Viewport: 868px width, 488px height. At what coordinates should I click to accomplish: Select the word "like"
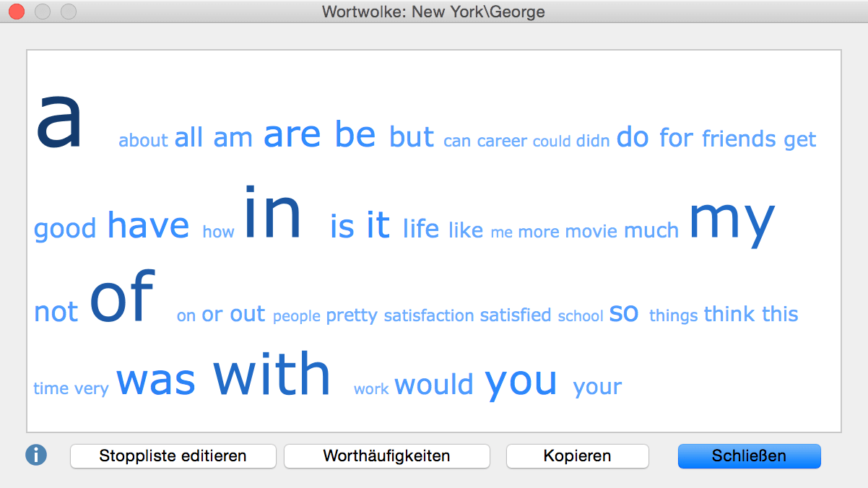point(466,230)
